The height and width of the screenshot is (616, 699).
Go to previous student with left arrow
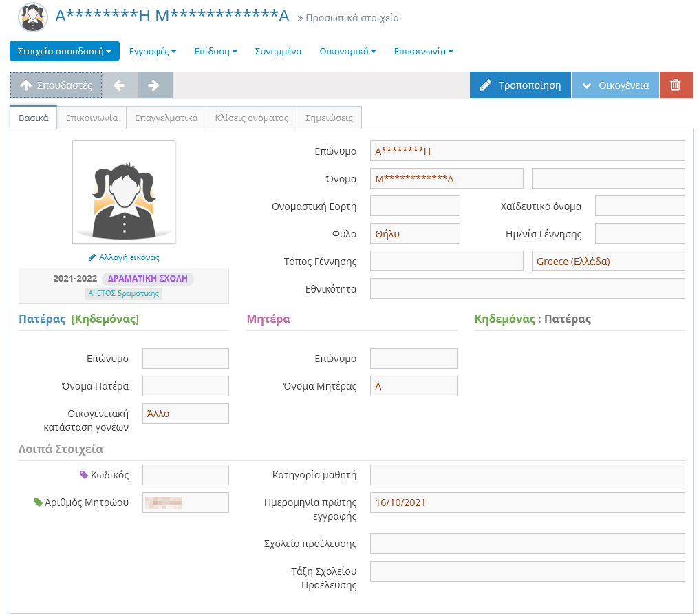[120, 85]
